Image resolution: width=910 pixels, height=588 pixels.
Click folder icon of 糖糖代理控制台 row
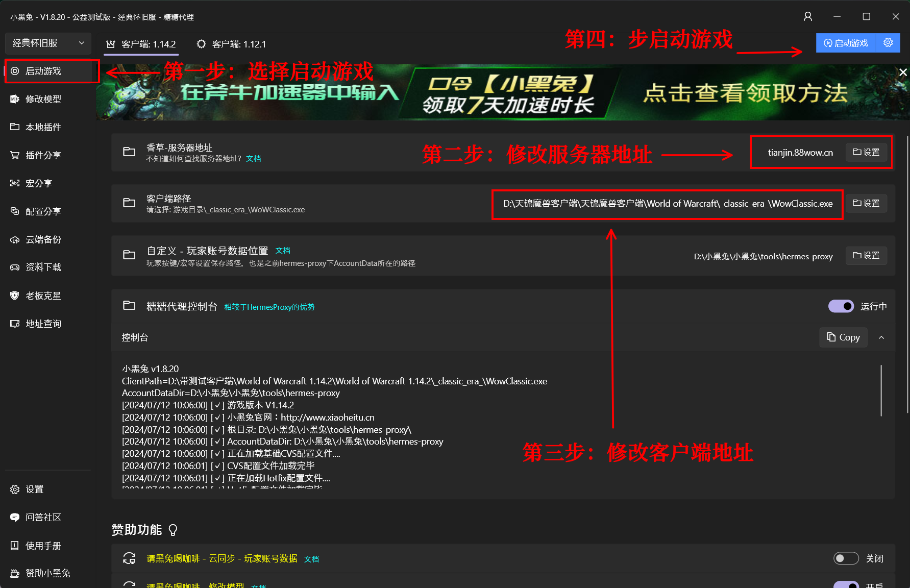point(129,306)
